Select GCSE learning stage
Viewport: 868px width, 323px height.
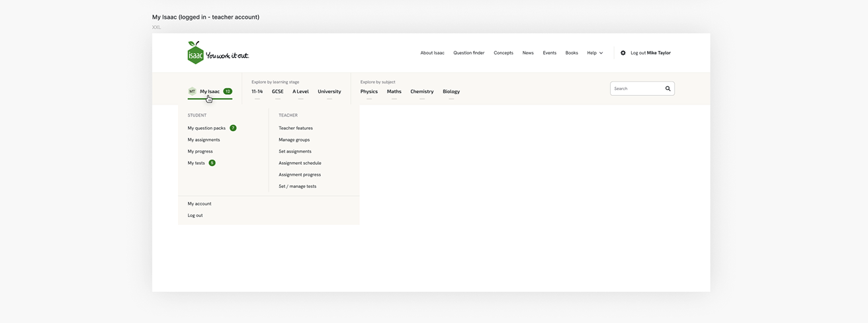click(x=278, y=91)
